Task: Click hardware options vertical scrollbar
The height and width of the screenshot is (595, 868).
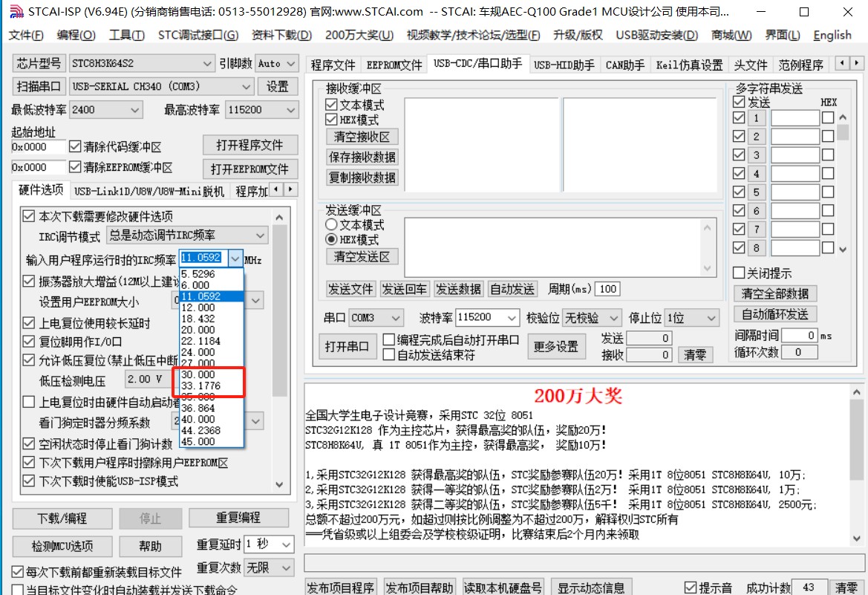Action: (279, 351)
